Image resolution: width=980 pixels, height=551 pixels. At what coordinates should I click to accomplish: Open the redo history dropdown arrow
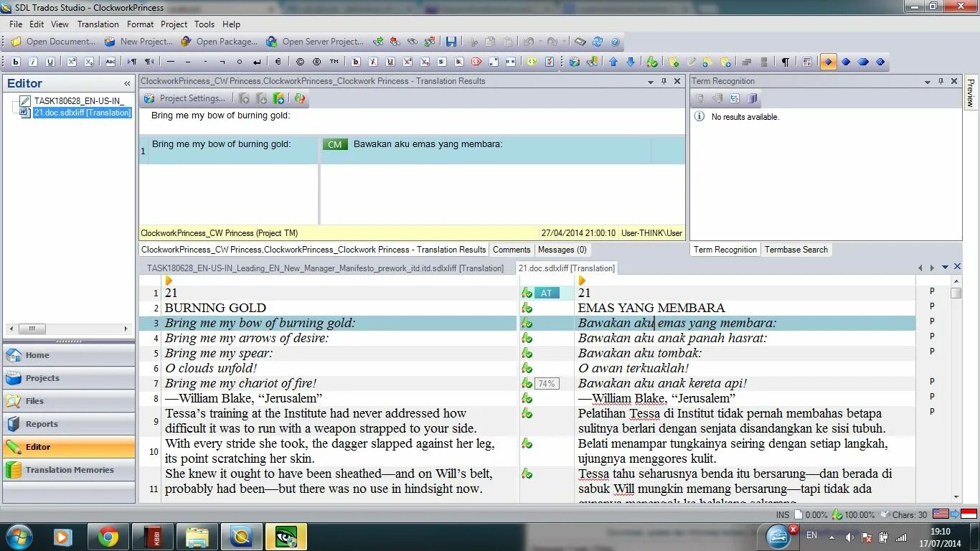(564, 42)
